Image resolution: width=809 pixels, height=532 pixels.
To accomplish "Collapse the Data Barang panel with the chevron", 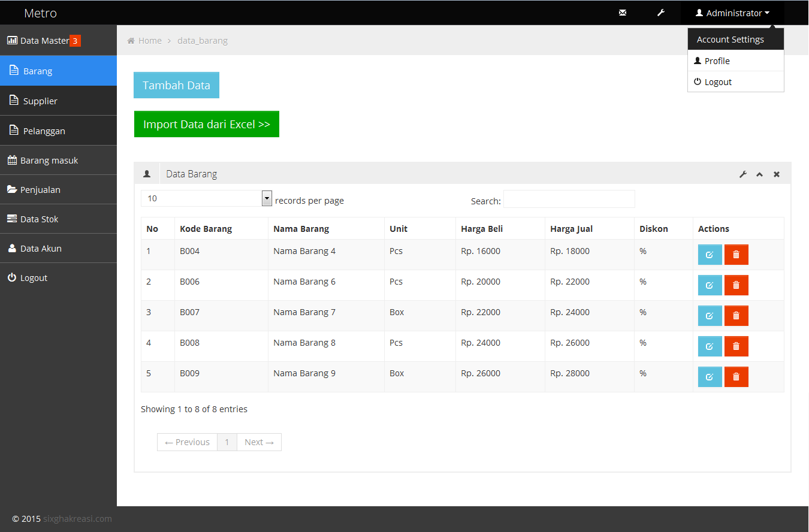I will (759, 174).
